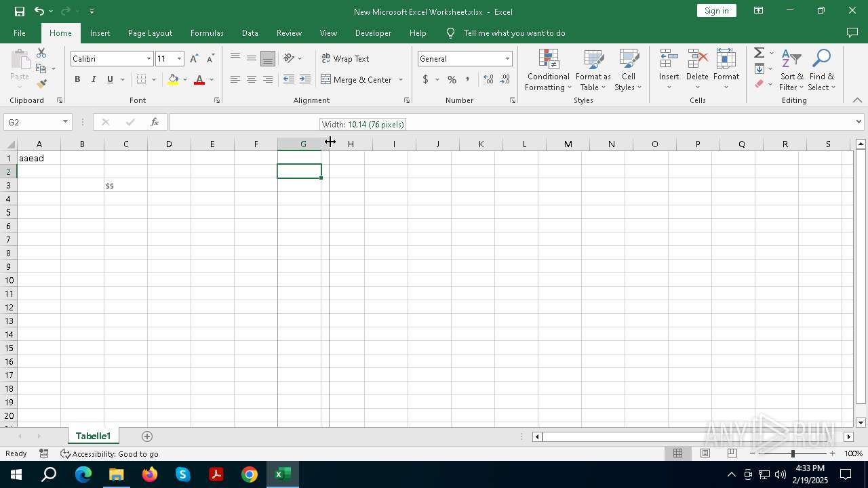The height and width of the screenshot is (488, 868).
Task: Cut the selection with the scissors icon
Action: 41,53
